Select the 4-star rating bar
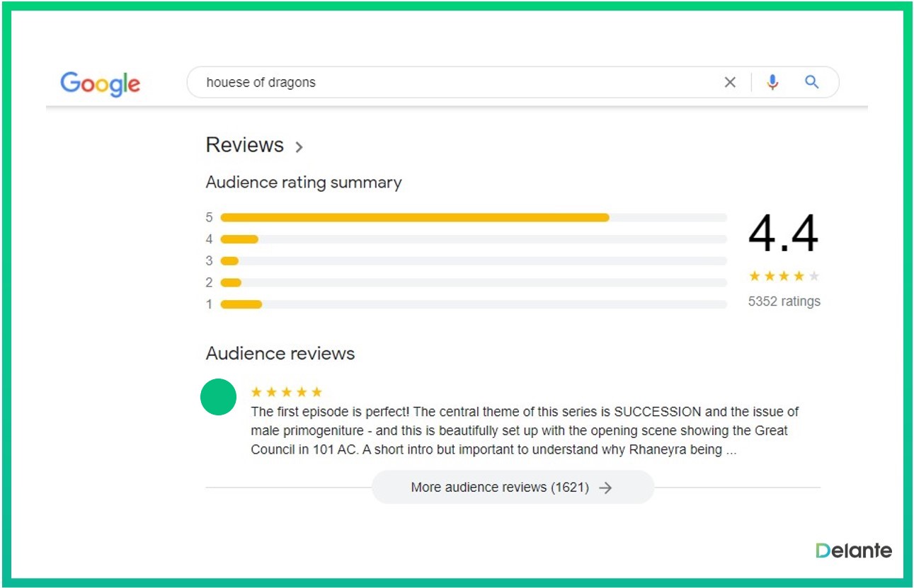Image resolution: width=914 pixels, height=588 pixels. [473, 239]
